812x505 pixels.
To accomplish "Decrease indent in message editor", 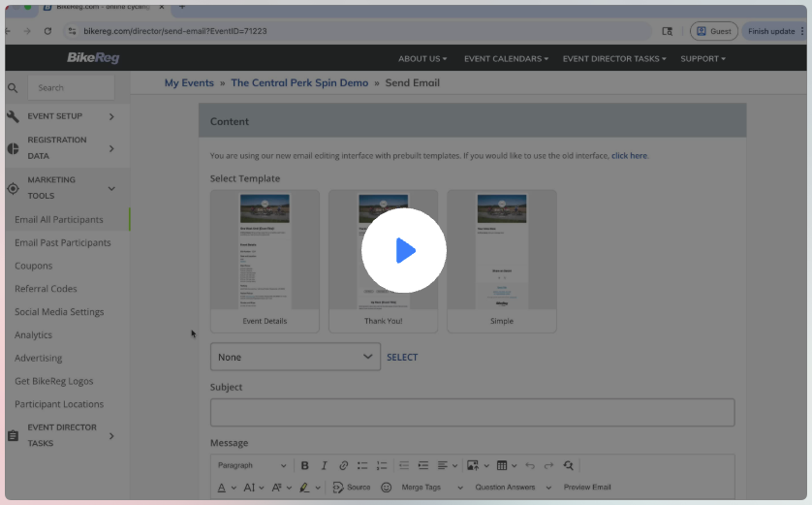I will [x=404, y=465].
